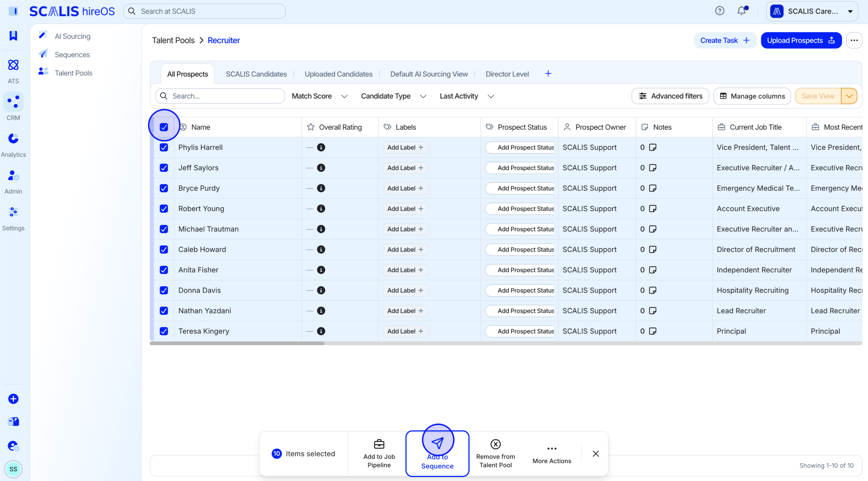
Task: Click the Add to Sequence paper plane action
Action: click(x=438, y=454)
